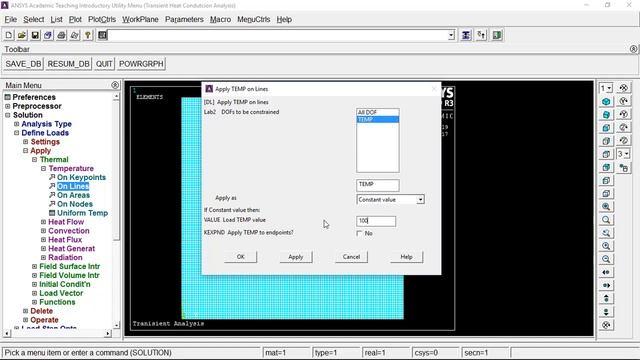Click the RESUM_DB toolbar button
The width and height of the screenshot is (640, 360).
point(68,64)
